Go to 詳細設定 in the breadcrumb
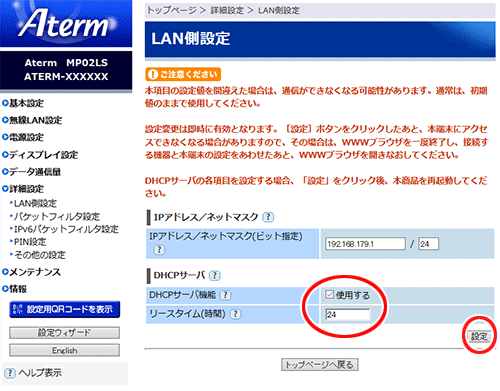 point(227,10)
